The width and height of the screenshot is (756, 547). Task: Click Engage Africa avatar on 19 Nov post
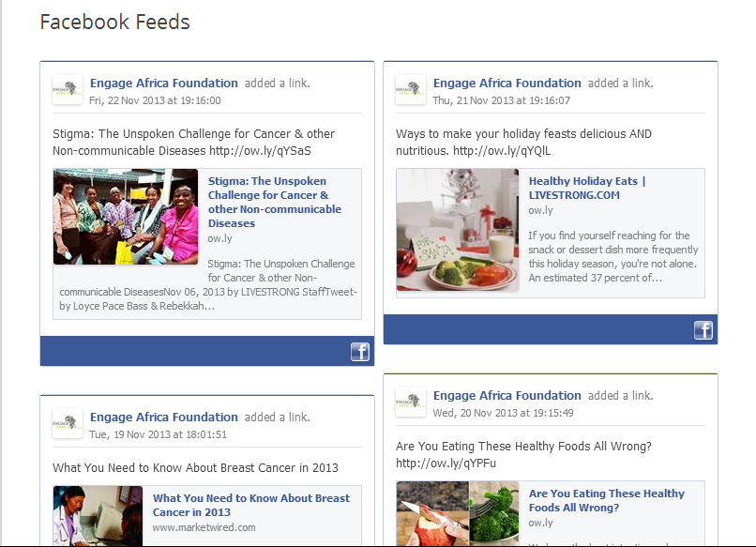(68, 424)
